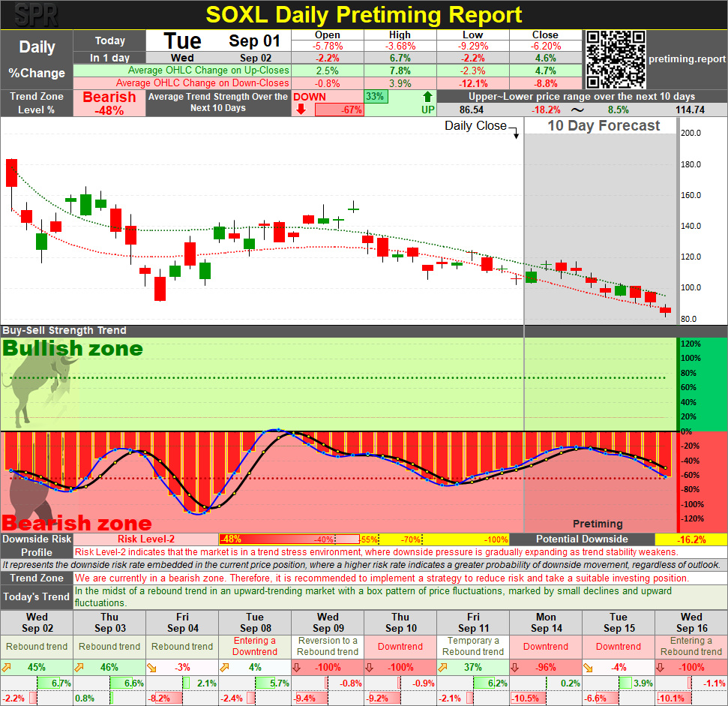The width and height of the screenshot is (728, 706).
Task: Click the -10.5% down bar under Sep 14
Action: [x=527, y=698]
